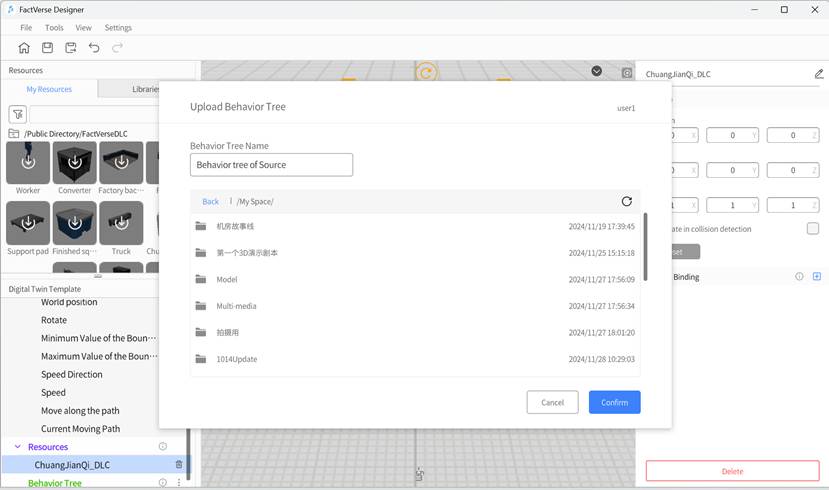Open the Model folder
This screenshot has height=490, width=829.
[x=227, y=280]
